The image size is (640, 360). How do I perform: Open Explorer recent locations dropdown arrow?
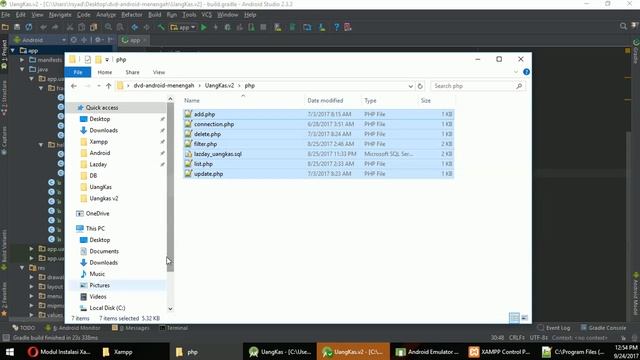[x=98, y=86]
